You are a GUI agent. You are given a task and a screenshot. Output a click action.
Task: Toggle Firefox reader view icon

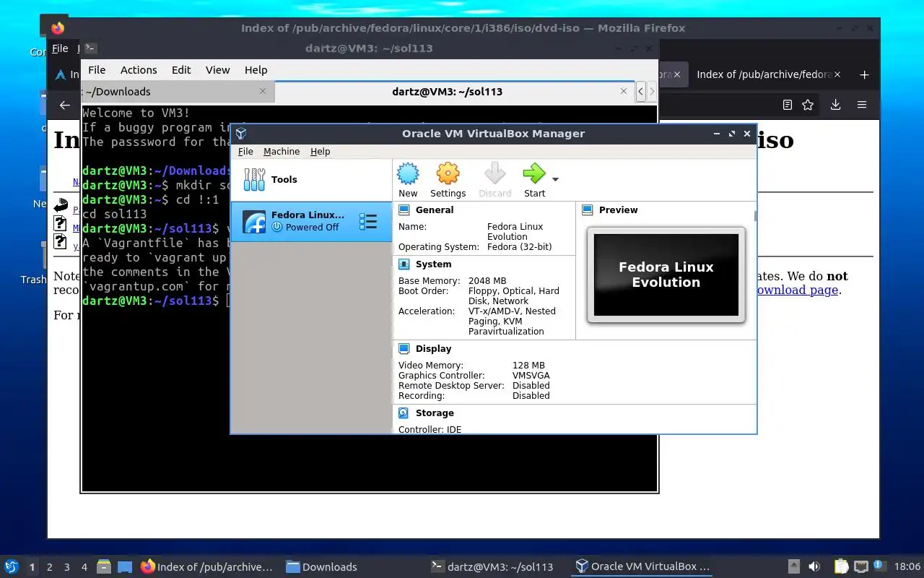click(788, 105)
